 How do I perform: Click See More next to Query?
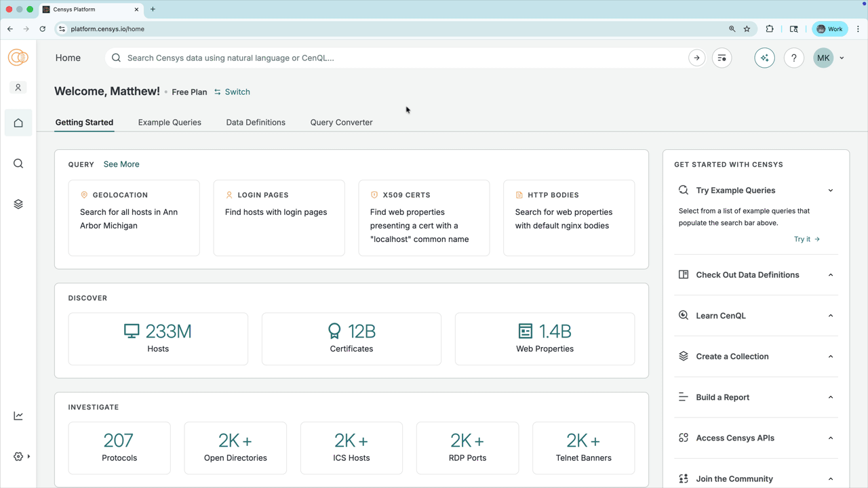pos(121,164)
